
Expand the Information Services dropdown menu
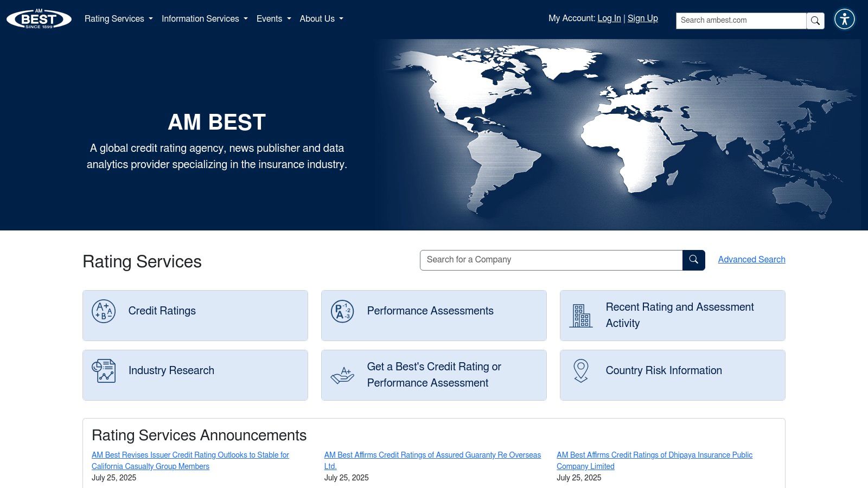click(x=205, y=19)
